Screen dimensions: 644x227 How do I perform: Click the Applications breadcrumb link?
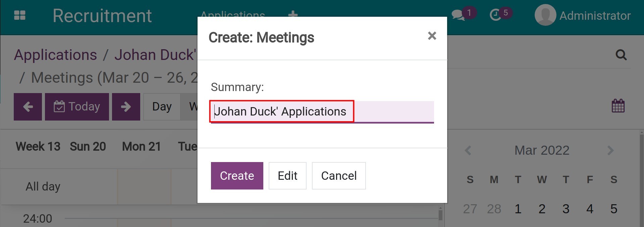point(55,55)
